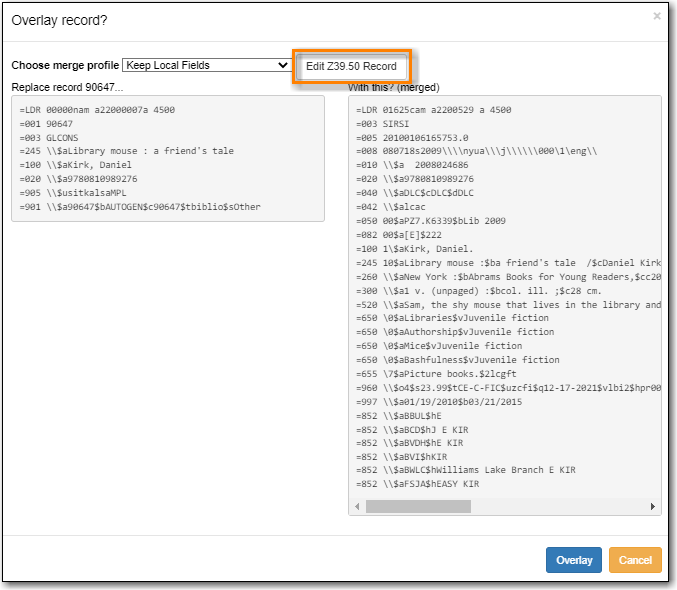Click the =650 Authorship Juvenile fiction line
Image resolution: width=677 pixels, height=590 pixels.
(x=455, y=332)
